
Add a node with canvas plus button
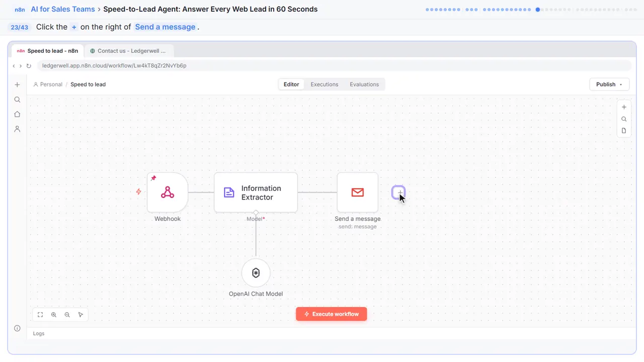pos(624,107)
